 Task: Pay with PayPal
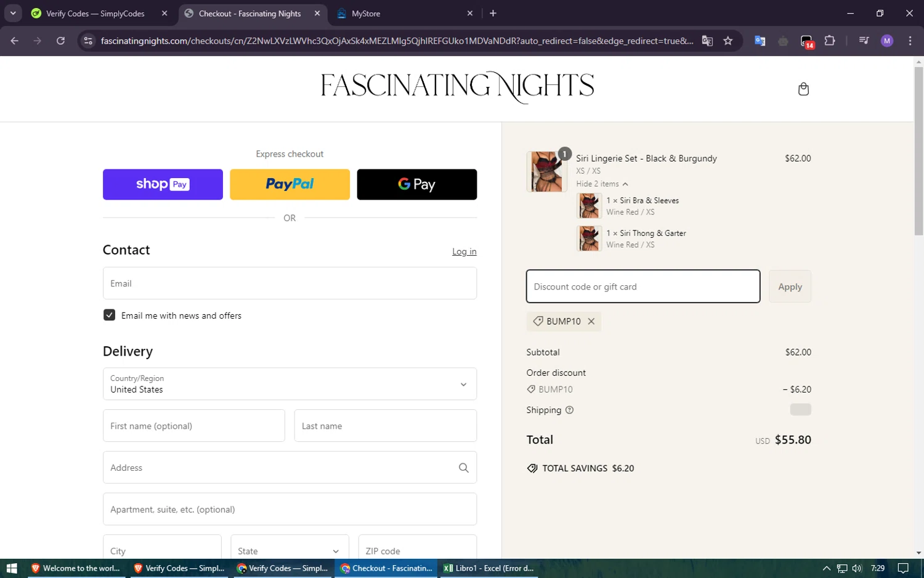290,184
